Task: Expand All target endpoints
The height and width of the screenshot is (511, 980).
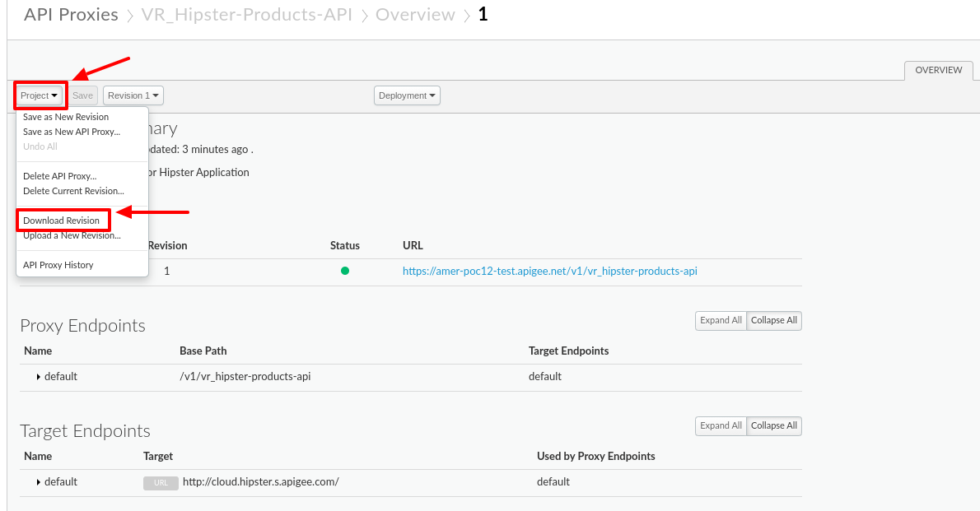Action: tap(721, 426)
